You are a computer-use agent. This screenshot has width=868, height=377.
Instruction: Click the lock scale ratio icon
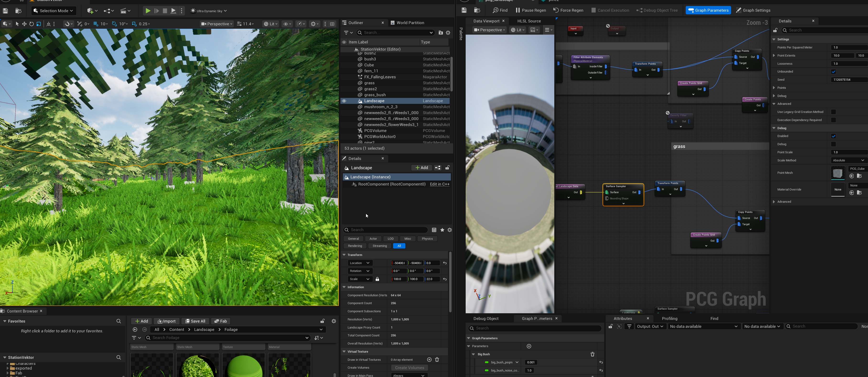click(377, 279)
